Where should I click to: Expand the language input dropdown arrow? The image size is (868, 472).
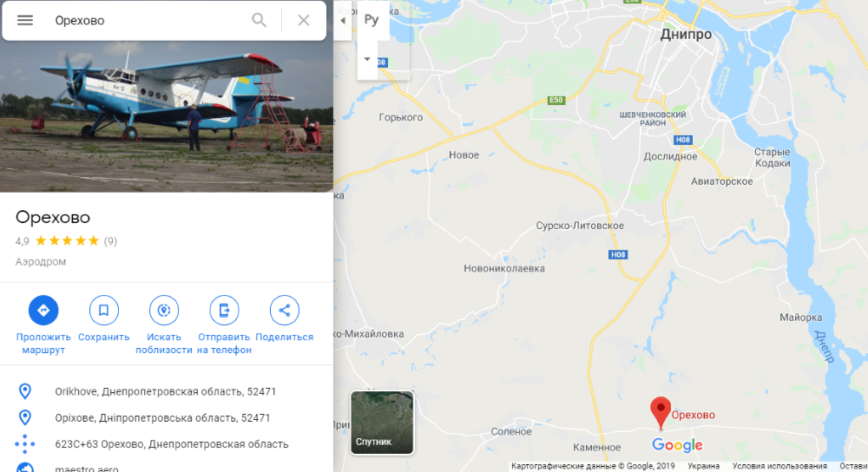coord(367,59)
